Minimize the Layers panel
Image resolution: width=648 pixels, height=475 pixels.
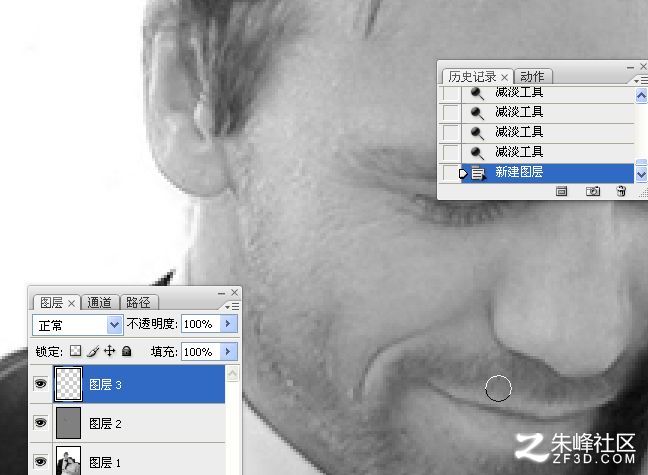pos(222,293)
